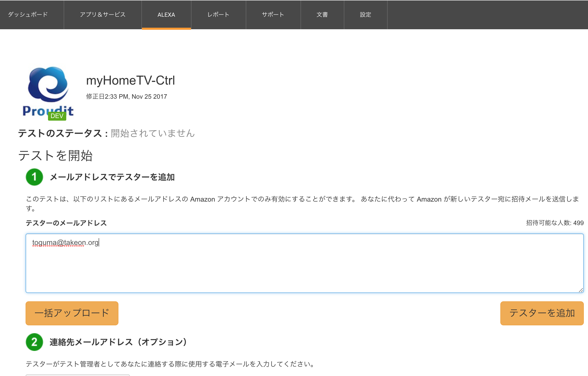Click the text area resize handle
This screenshot has width=588, height=376.
point(581,290)
